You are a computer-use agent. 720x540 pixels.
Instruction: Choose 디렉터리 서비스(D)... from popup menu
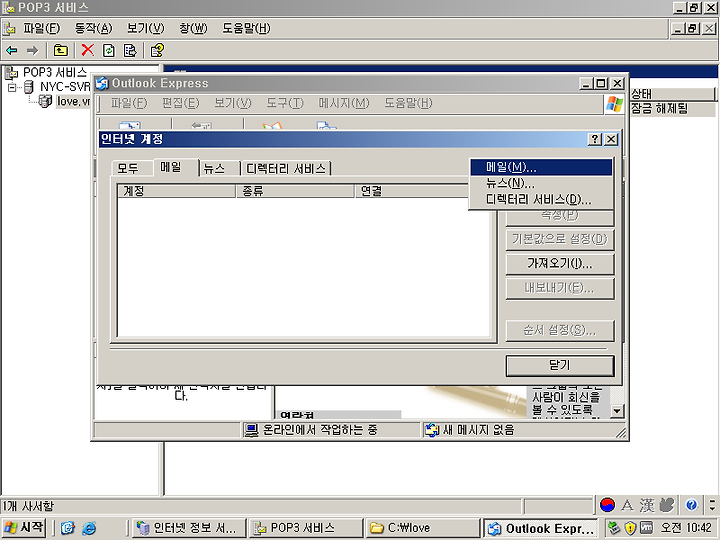click(x=541, y=199)
